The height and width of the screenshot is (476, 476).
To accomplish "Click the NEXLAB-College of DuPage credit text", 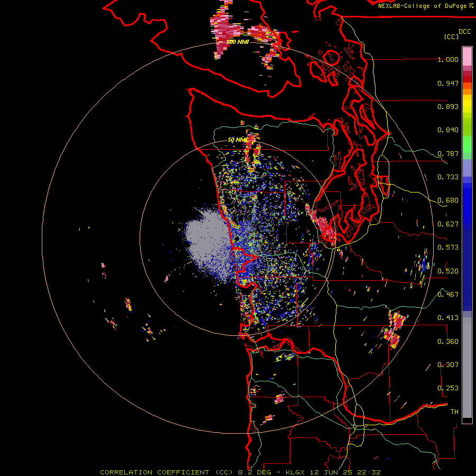I will [x=426, y=6].
